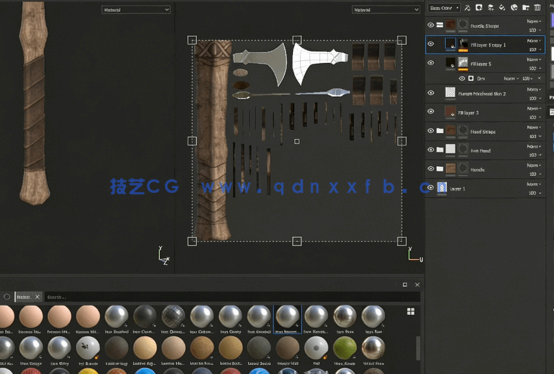Hide the Hand Straps folder
This screenshot has width=554, height=374.
click(x=431, y=131)
